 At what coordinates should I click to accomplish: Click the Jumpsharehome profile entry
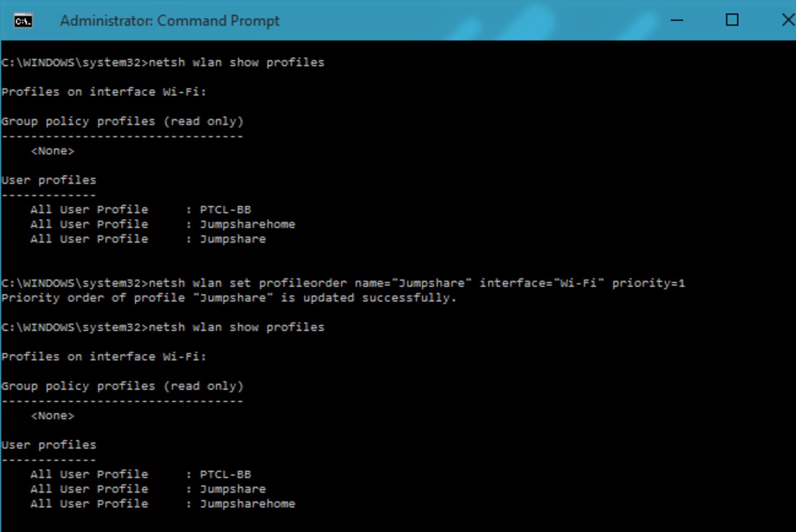pyautogui.click(x=247, y=224)
